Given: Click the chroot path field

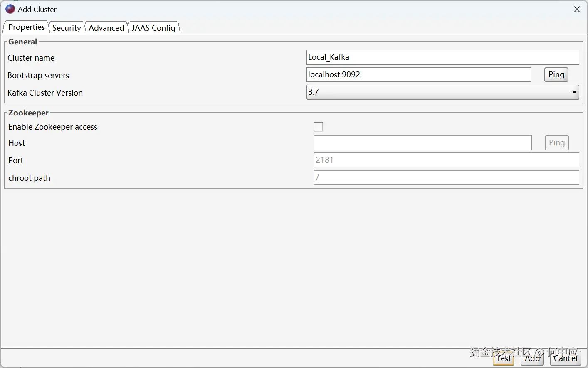Looking at the screenshot, I should (x=446, y=178).
